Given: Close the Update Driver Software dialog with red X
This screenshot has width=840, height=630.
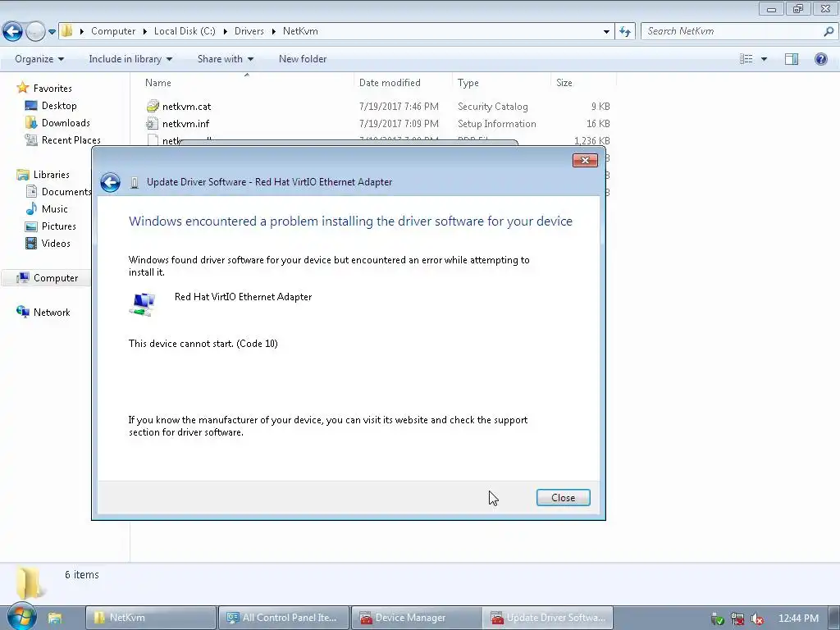Looking at the screenshot, I should pos(585,160).
